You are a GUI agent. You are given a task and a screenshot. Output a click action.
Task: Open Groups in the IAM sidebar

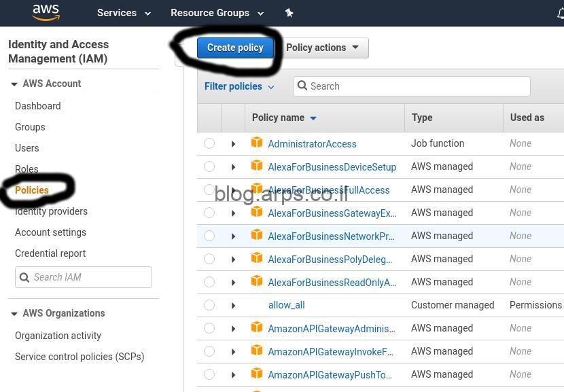(30, 127)
